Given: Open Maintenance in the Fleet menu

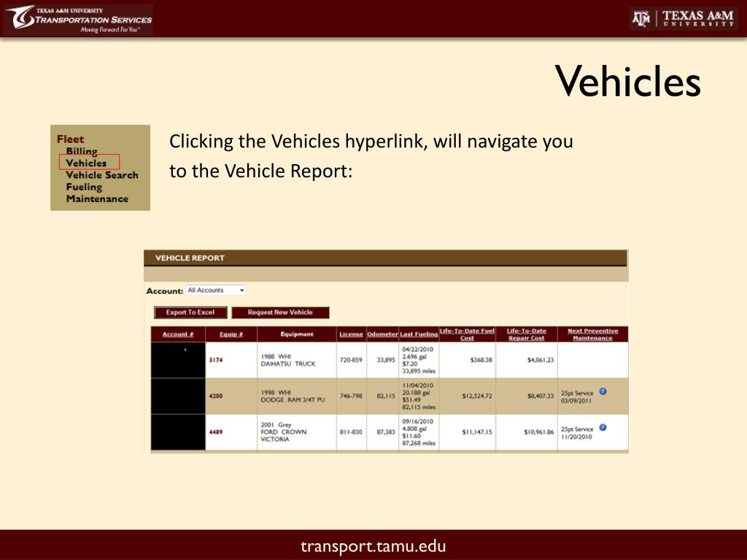Looking at the screenshot, I should point(97,198).
